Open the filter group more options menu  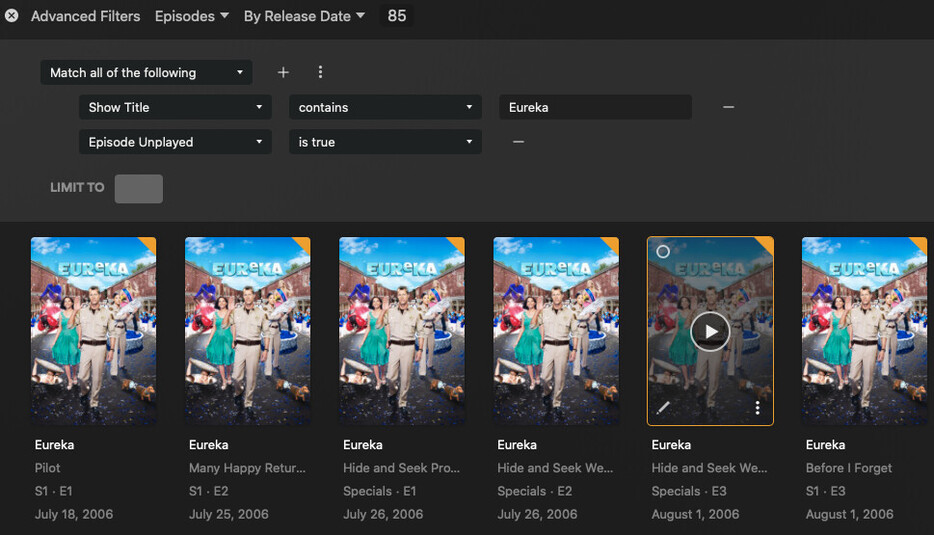(x=320, y=72)
